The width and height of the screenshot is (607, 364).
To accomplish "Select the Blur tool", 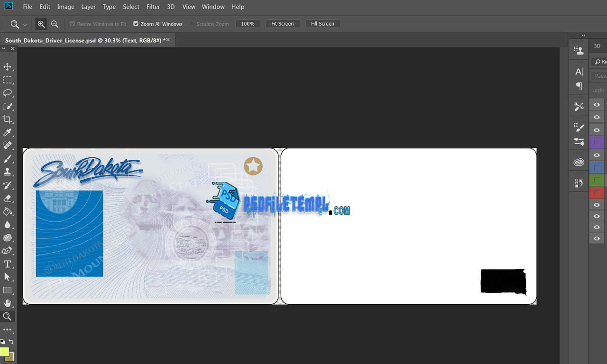I will point(8,225).
